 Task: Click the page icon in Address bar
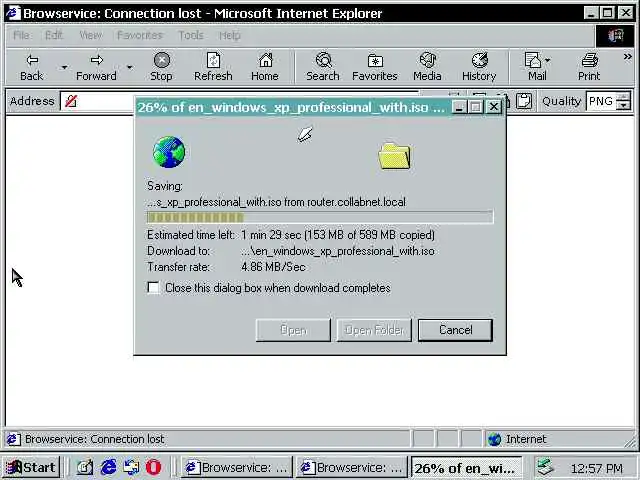coord(71,101)
